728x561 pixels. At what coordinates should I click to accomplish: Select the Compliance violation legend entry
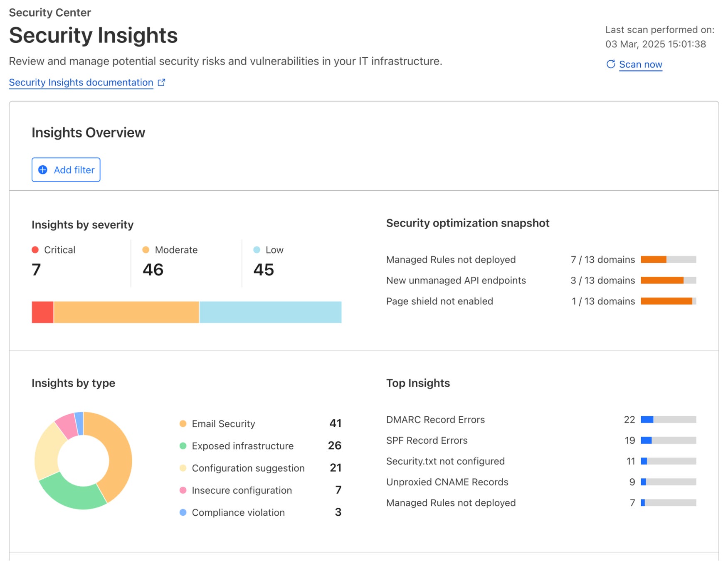tap(238, 512)
